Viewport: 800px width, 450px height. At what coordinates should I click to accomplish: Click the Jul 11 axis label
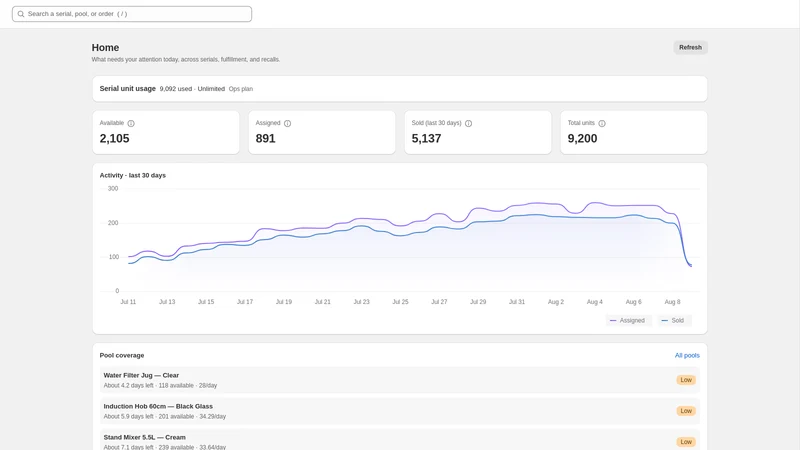pyautogui.click(x=128, y=302)
